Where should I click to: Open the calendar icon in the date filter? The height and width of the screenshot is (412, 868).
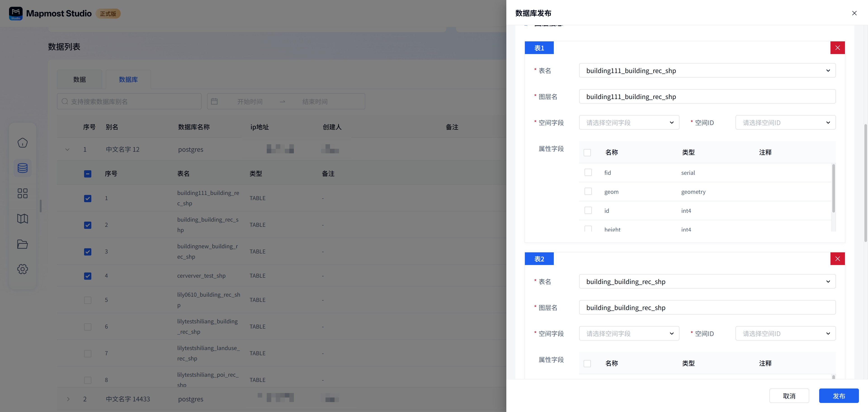(215, 101)
